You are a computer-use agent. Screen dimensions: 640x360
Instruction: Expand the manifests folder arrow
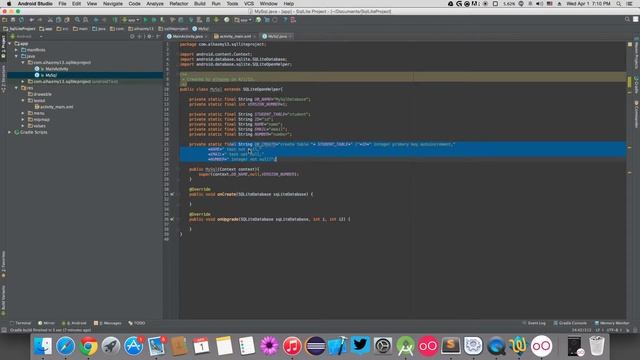coord(16,50)
